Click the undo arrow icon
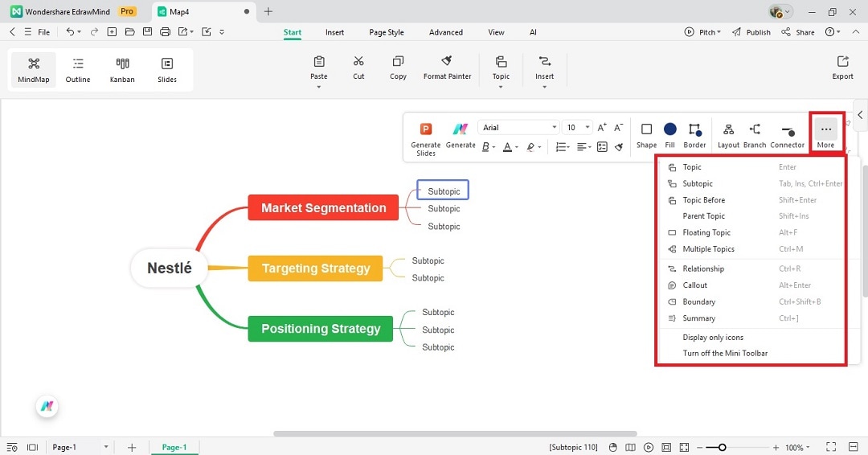Image resolution: width=868 pixels, height=455 pixels. point(70,32)
